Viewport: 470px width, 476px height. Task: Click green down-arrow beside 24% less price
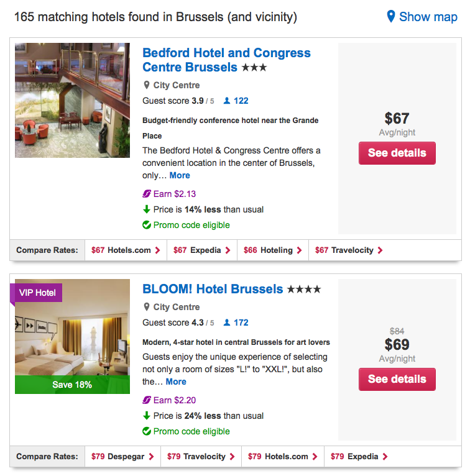pyautogui.click(x=147, y=416)
